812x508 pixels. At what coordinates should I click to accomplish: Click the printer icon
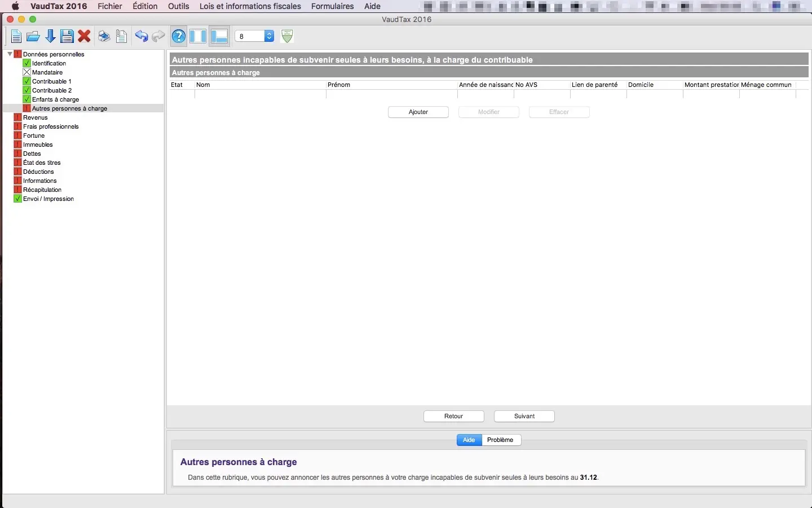click(x=104, y=37)
